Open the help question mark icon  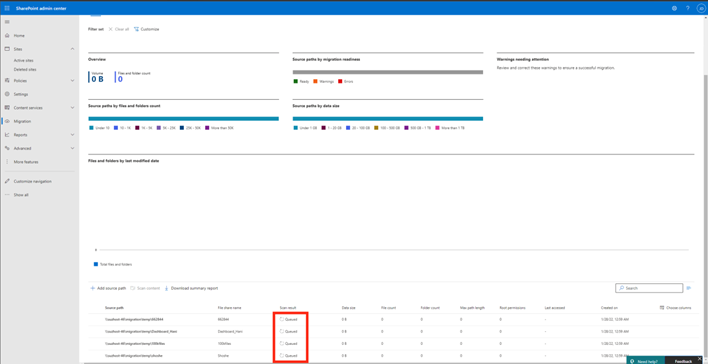click(x=688, y=8)
